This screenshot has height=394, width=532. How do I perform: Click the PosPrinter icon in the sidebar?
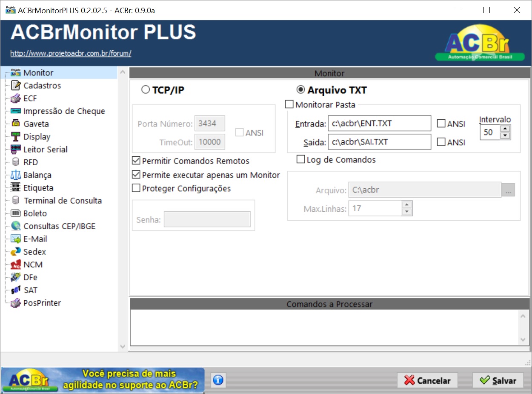click(16, 303)
